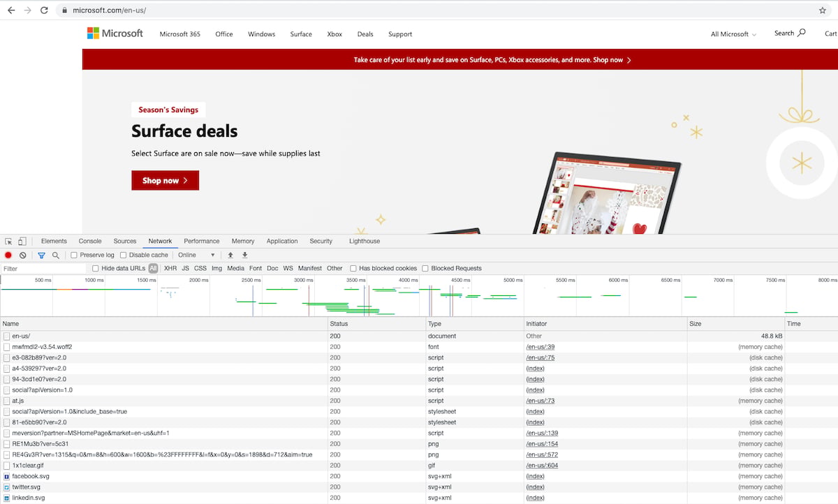Stop recording the network log with the red button
This screenshot has height=504, width=838.
pos(8,255)
